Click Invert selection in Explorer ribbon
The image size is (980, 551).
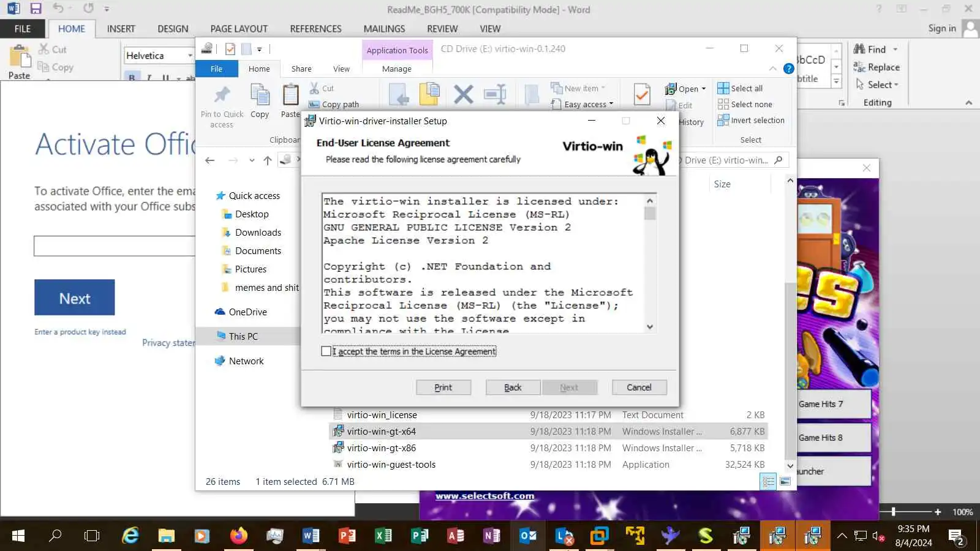[x=751, y=120]
